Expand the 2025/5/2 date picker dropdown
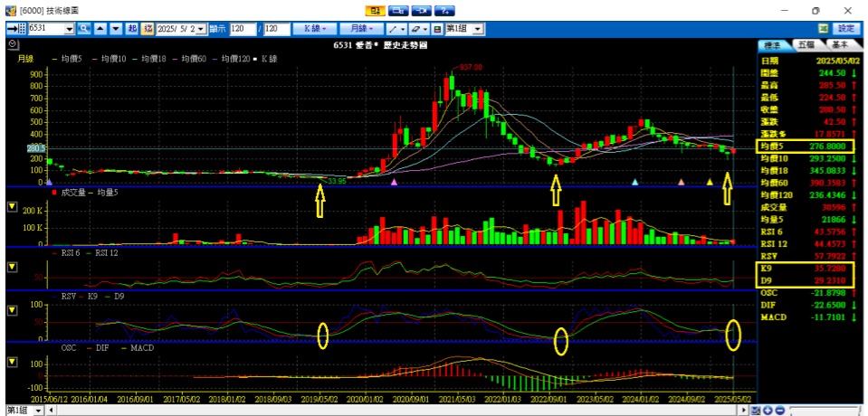 click(x=200, y=29)
